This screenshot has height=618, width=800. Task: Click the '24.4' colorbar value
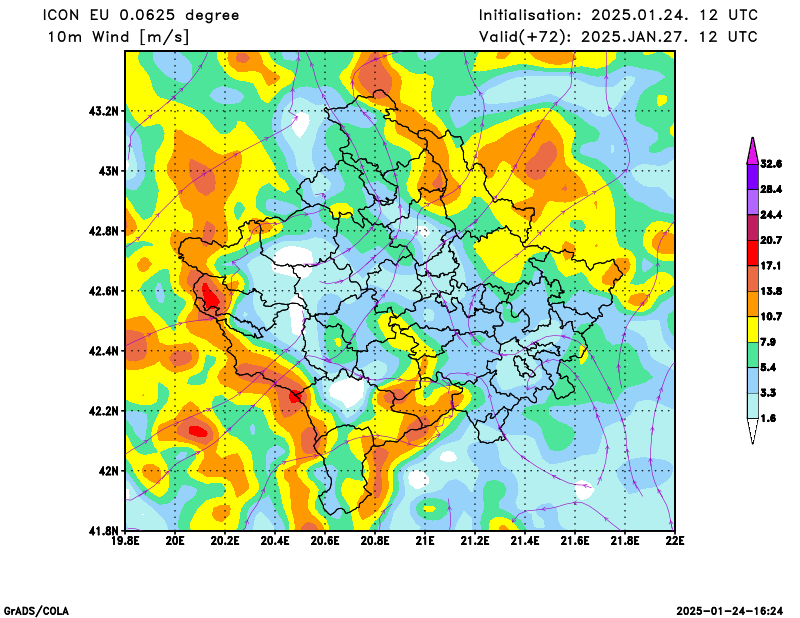771,215
